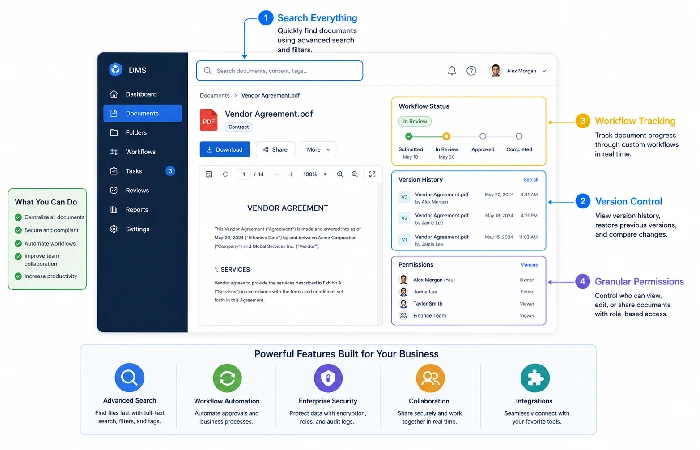Select the V3 version badge by Alex Morgan
Image resolution: width=700 pixels, height=450 pixels.
click(x=404, y=197)
